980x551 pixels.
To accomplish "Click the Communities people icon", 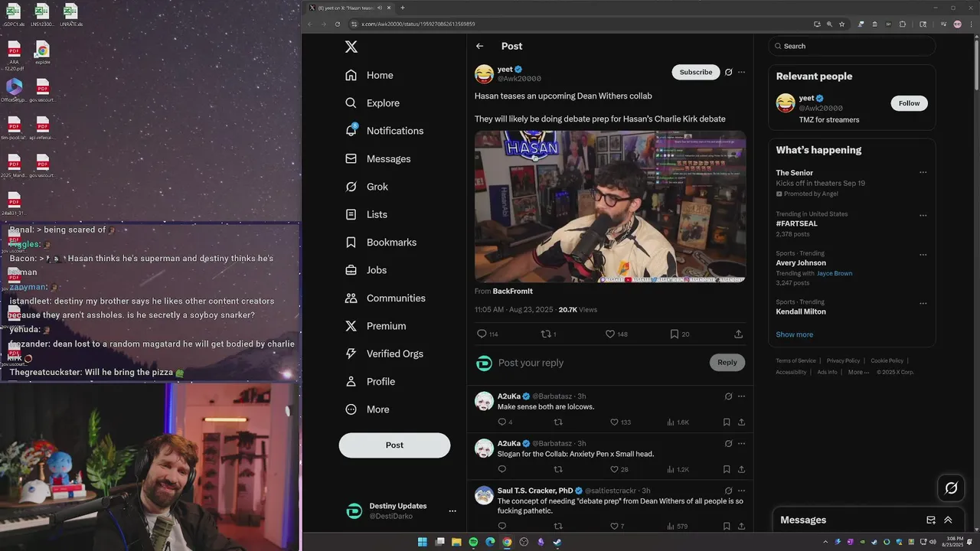I will coord(351,298).
